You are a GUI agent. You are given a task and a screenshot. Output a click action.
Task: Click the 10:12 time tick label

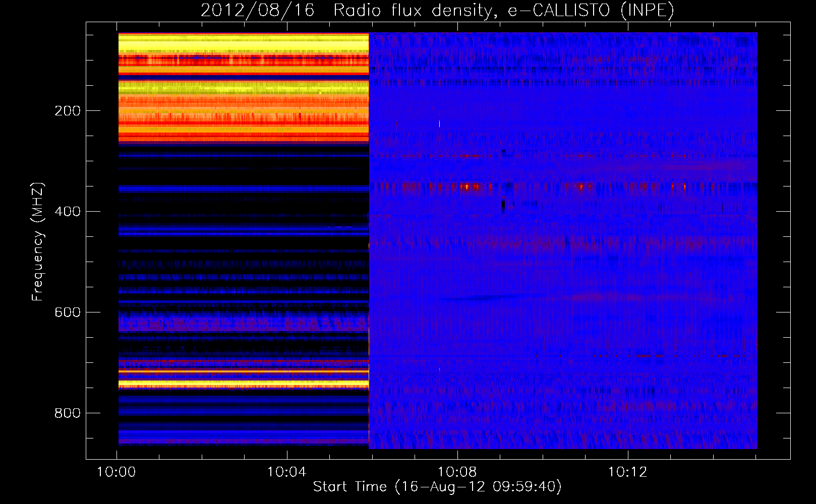628,472
